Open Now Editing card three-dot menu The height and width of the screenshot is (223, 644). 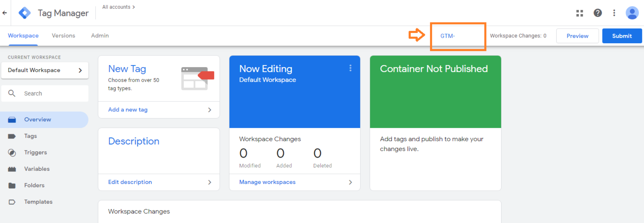pyautogui.click(x=350, y=68)
